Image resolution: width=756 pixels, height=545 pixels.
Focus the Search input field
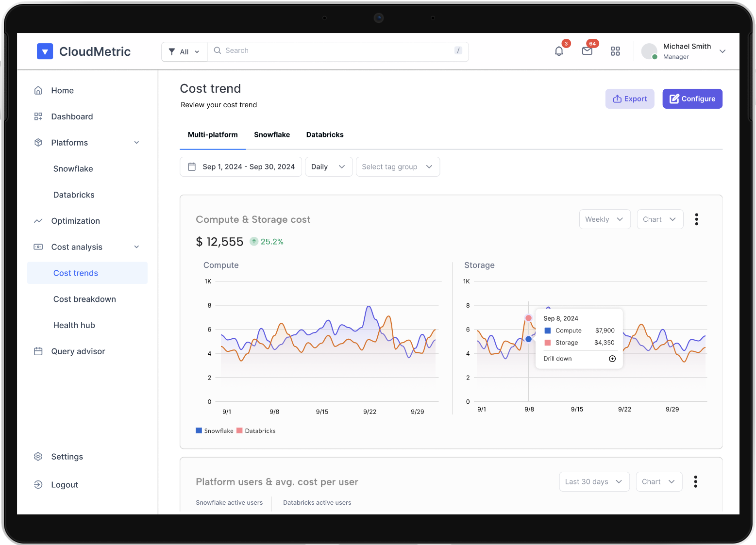(x=335, y=51)
